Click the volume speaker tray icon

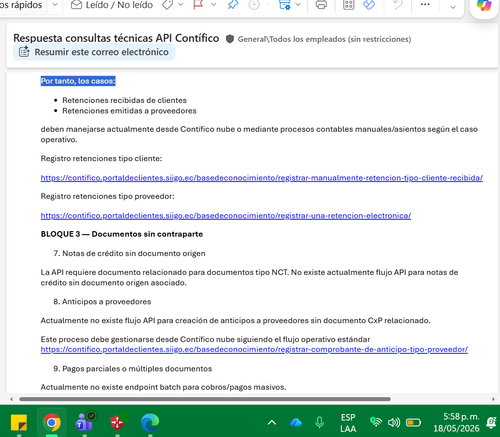click(394, 423)
